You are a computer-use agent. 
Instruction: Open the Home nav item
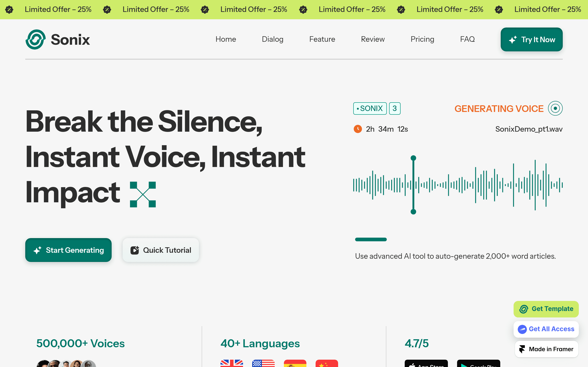226,39
